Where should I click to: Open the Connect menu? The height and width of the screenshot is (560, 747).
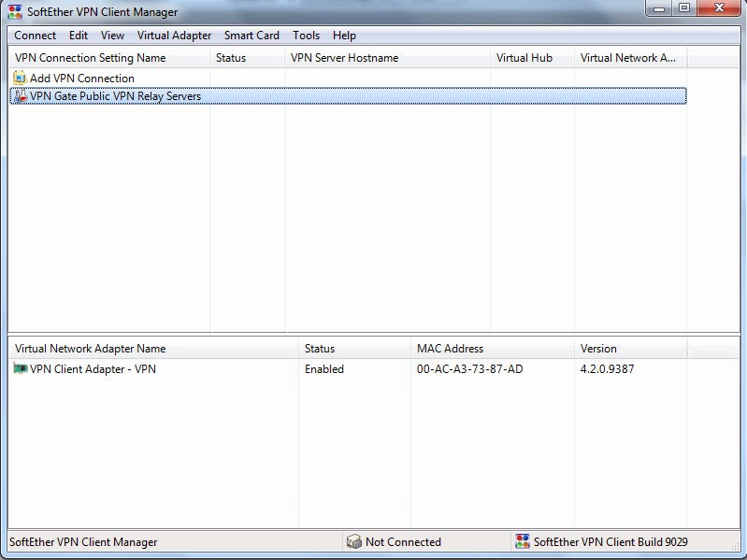tap(35, 36)
